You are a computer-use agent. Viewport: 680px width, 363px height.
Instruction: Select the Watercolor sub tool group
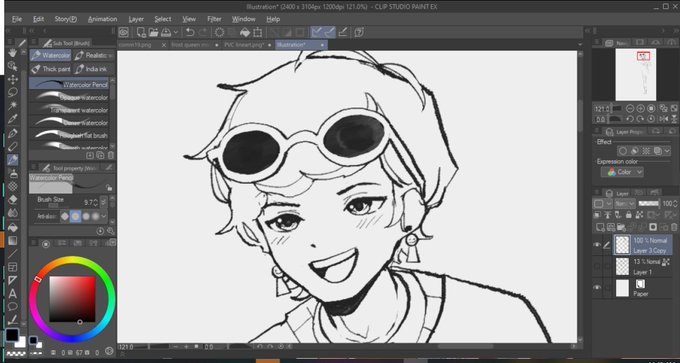click(50, 56)
